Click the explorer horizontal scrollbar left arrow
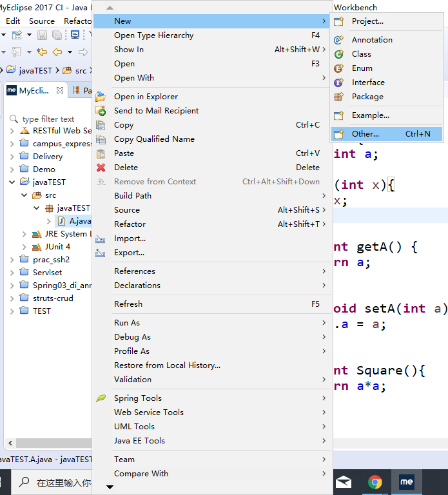The width and height of the screenshot is (448, 495). coord(10,443)
